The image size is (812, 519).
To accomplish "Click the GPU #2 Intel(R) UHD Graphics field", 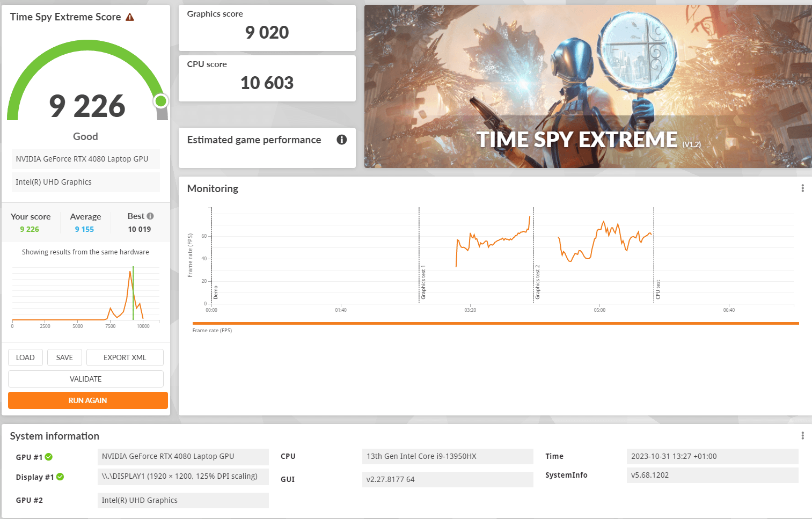I will coord(183,500).
